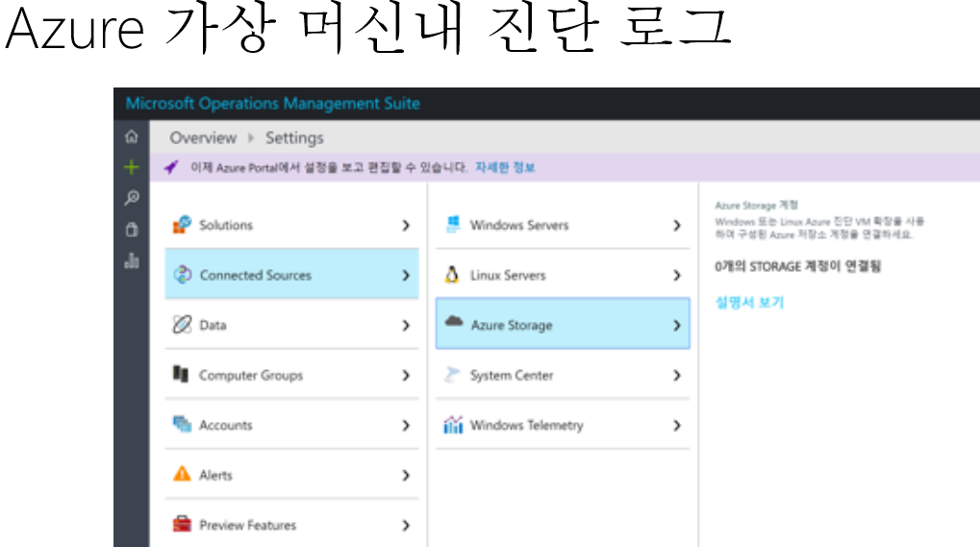Expand the Linux Servers row chevron
980x547 pixels.
tap(677, 275)
